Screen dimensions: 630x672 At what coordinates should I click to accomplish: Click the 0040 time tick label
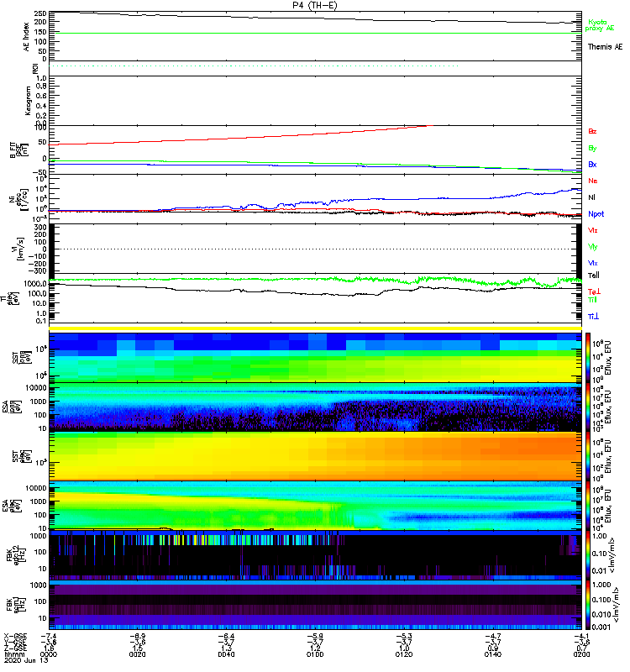tap(226, 654)
